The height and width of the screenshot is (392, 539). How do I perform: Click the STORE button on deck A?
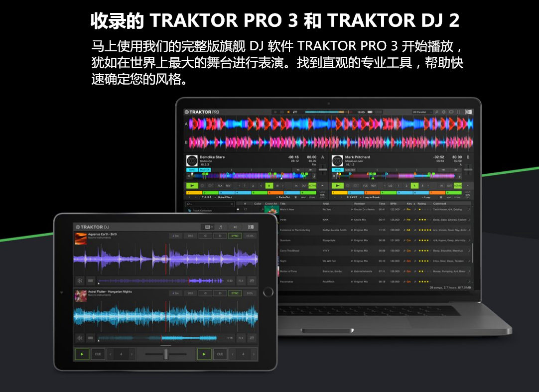(x=312, y=197)
